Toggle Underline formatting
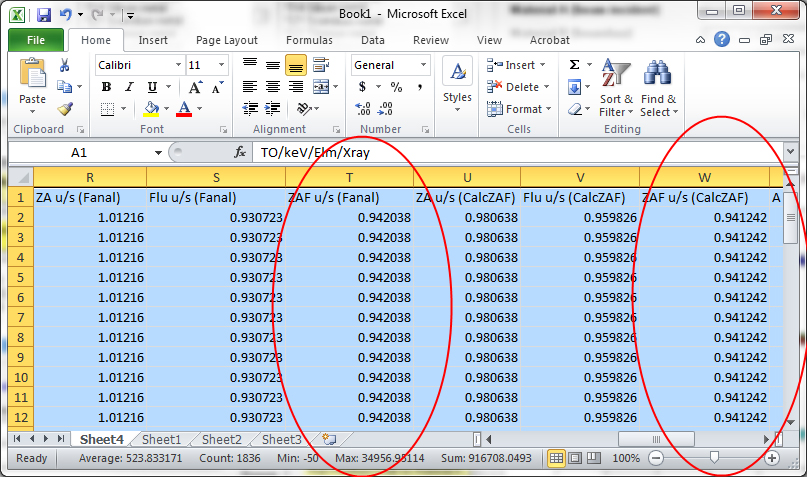Image resolution: width=807 pixels, height=477 pixels. tap(151, 87)
